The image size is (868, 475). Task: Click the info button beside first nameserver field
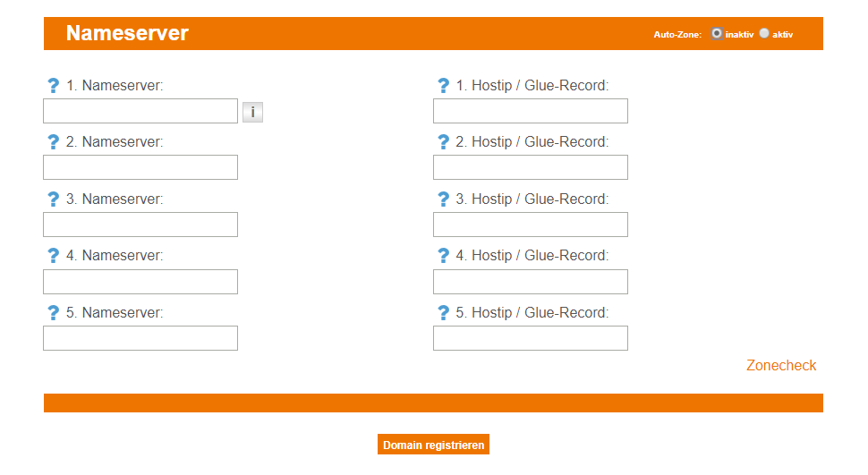[252, 112]
